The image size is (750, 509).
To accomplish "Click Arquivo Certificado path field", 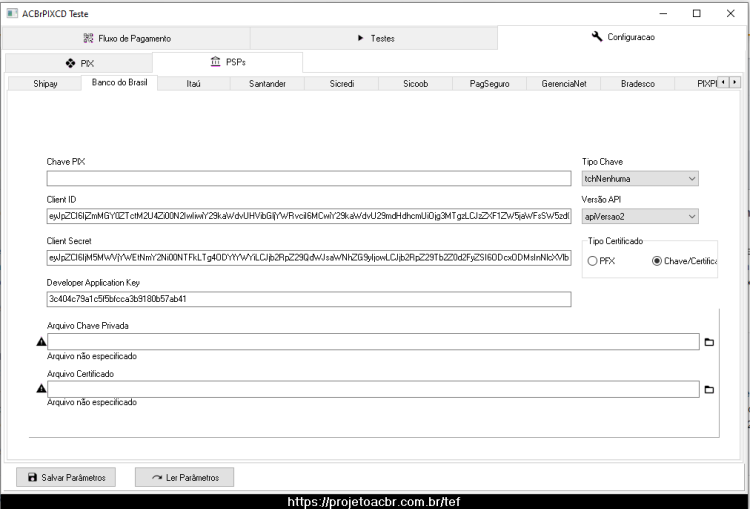I will [x=373, y=389].
